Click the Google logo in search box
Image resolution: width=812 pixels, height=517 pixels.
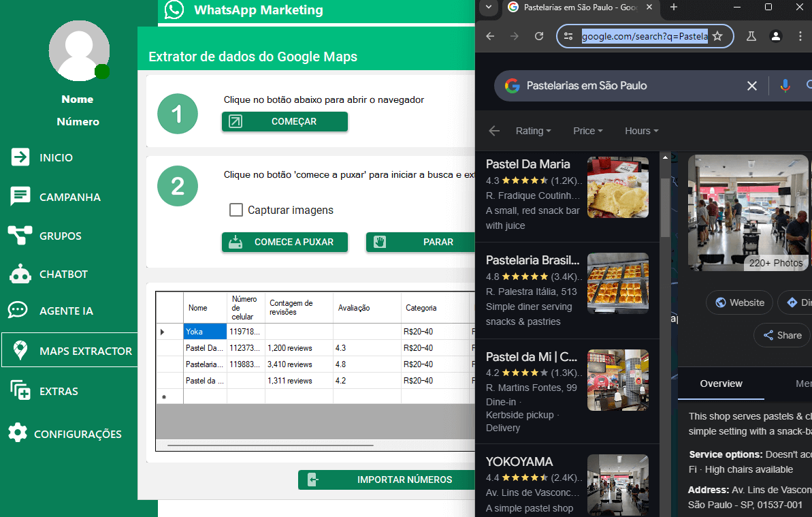point(512,85)
